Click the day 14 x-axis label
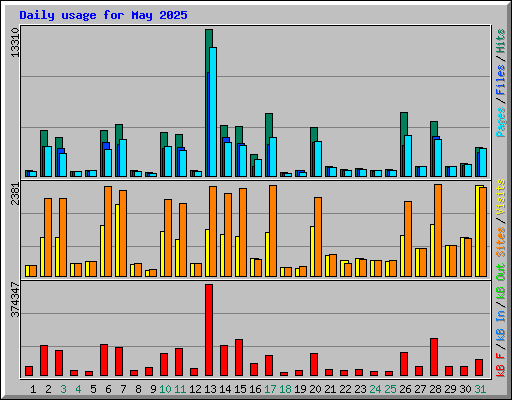Screen dimensions: 512x400 point(225,389)
